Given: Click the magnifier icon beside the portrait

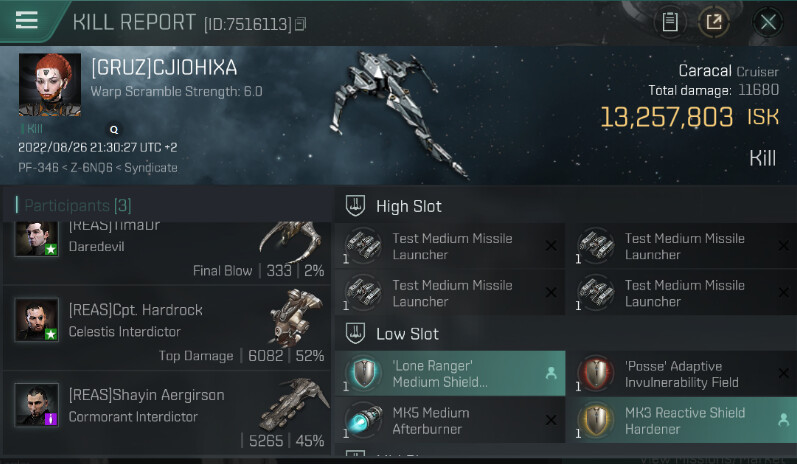Looking at the screenshot, I should point(114,130).
